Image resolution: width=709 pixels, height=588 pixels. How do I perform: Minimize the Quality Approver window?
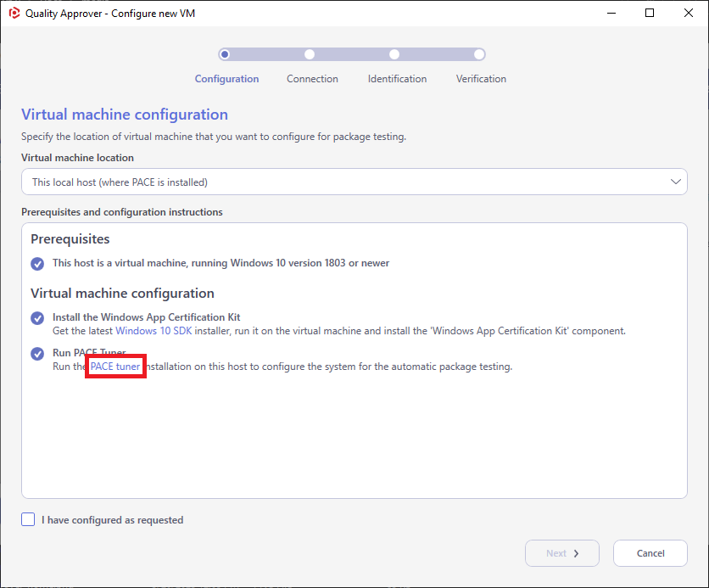click(611, 13)
